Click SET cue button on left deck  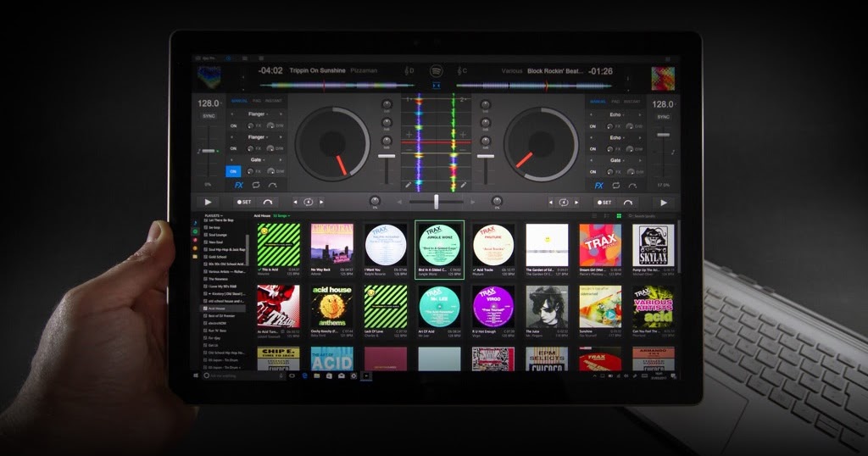[244, 202]
